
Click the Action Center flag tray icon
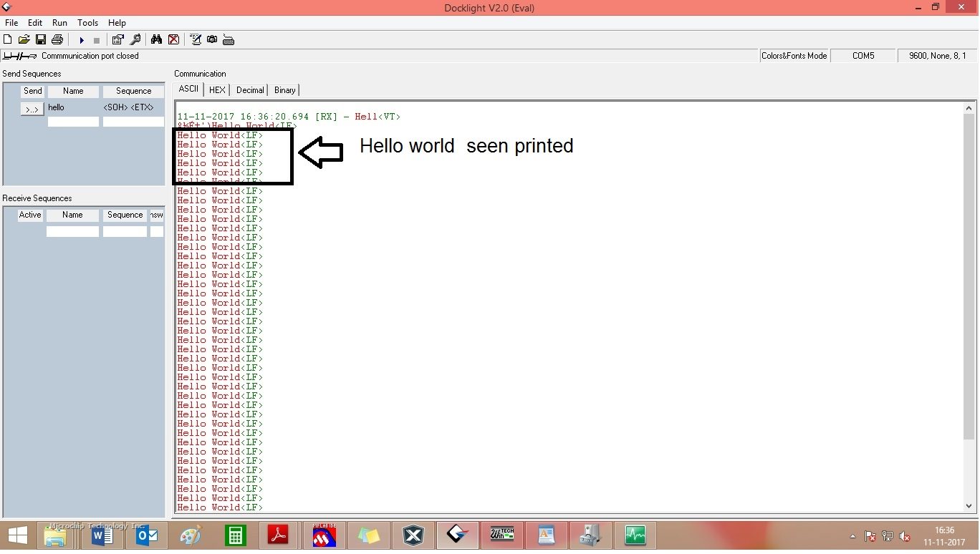point(870,536)
